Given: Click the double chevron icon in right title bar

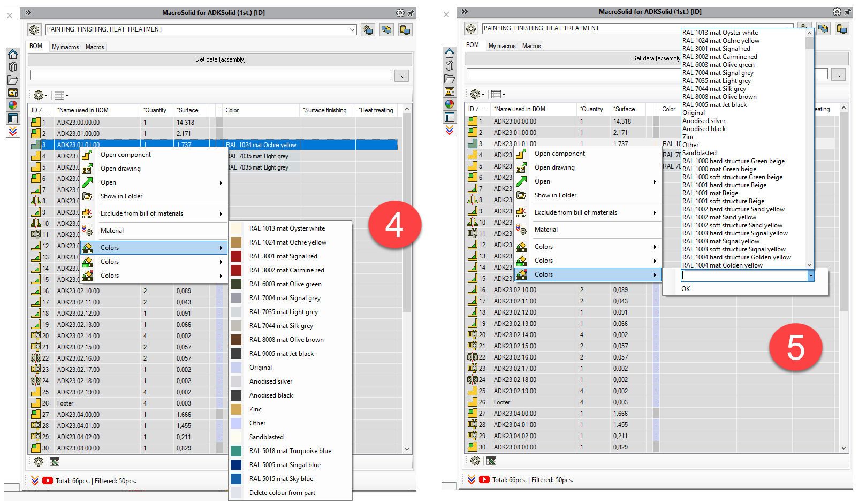Looking at the screenshot, I should point(465,12).
